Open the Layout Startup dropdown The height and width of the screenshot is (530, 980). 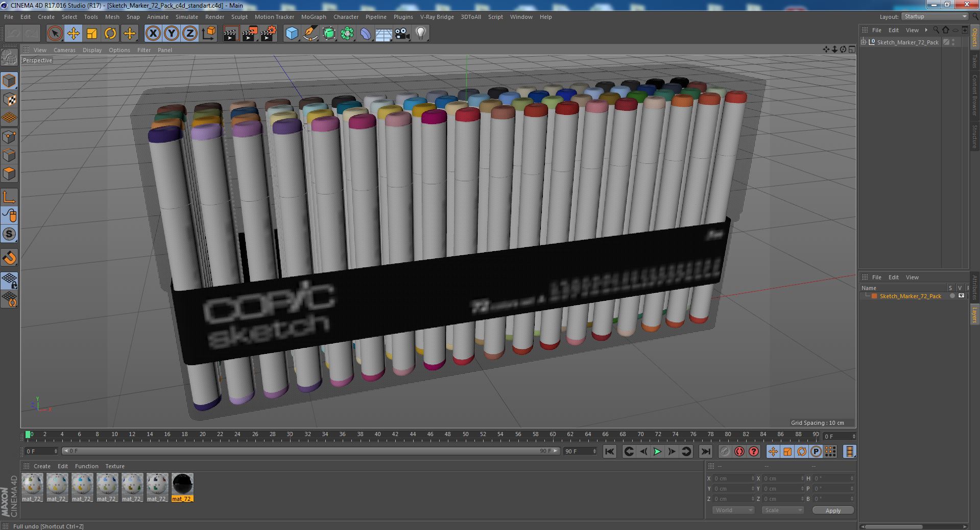point(935,17)
